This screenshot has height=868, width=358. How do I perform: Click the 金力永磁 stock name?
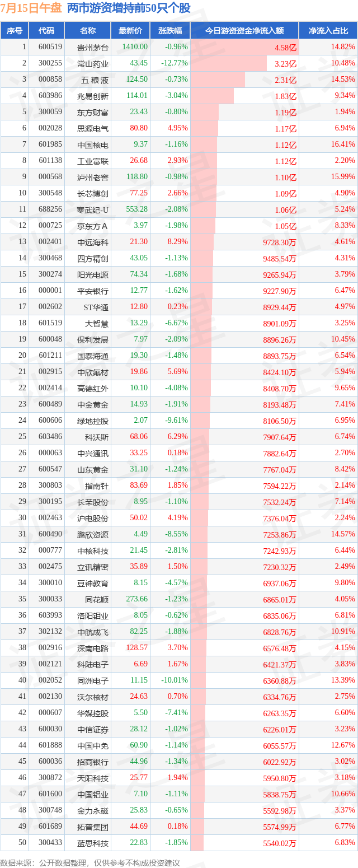click(93, 811)
